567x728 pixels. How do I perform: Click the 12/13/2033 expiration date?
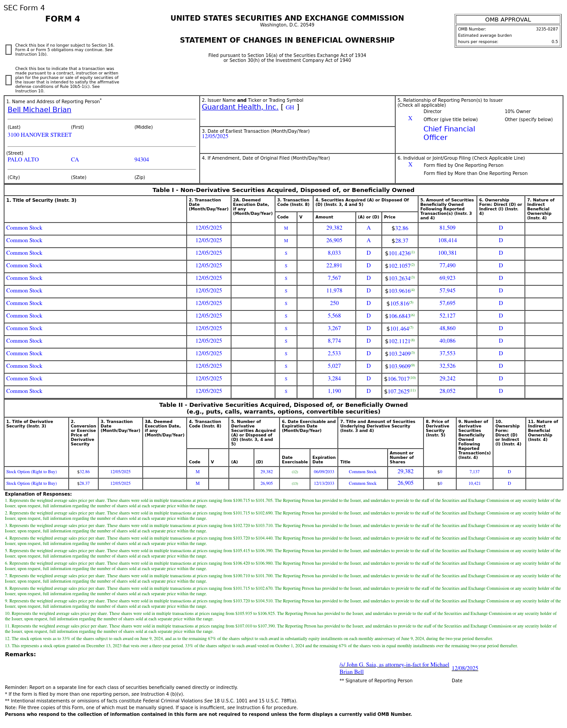click(324, 484)
